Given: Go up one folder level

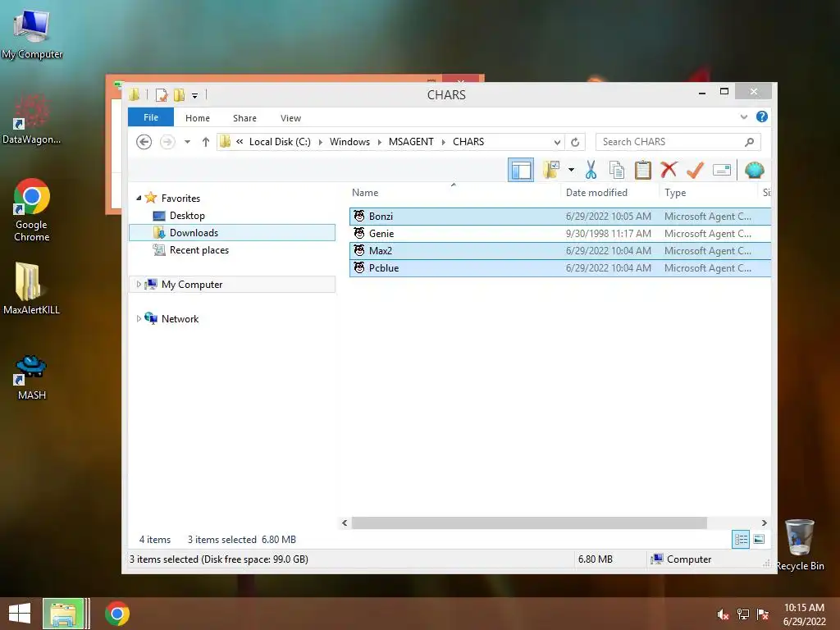Looking at the screenshot, I should click(x=206, y=142).
